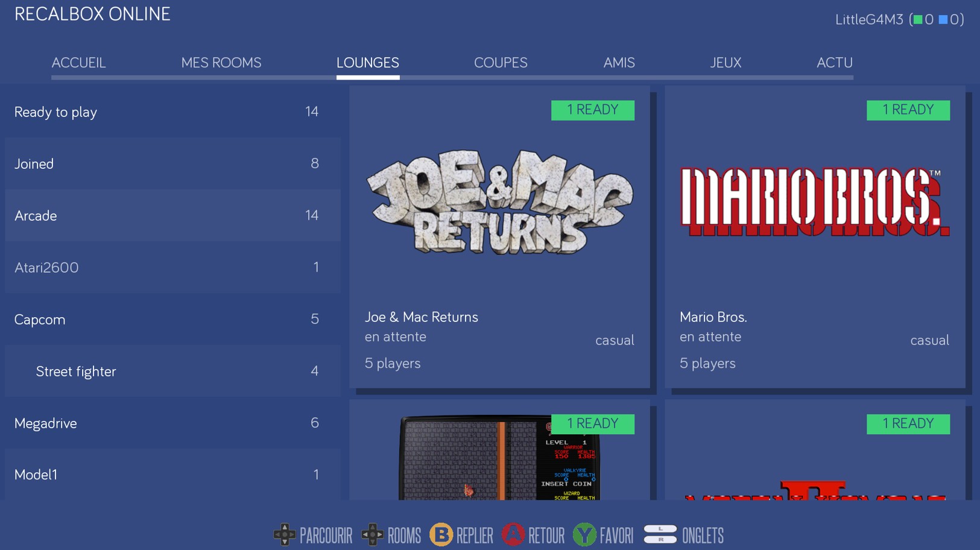
Task: Click the RECALBOX ONLINE title
Action: click(92, 14)
